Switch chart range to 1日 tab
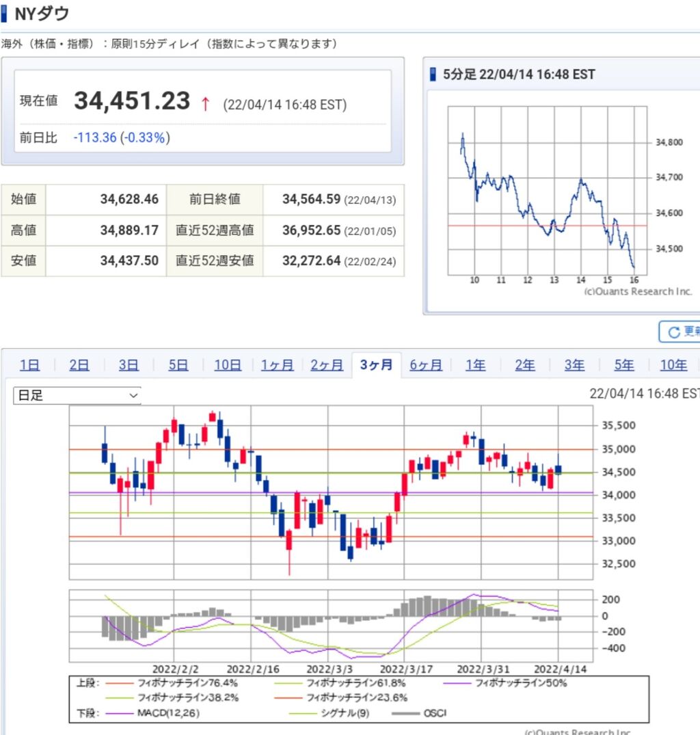 pos(29,364)
